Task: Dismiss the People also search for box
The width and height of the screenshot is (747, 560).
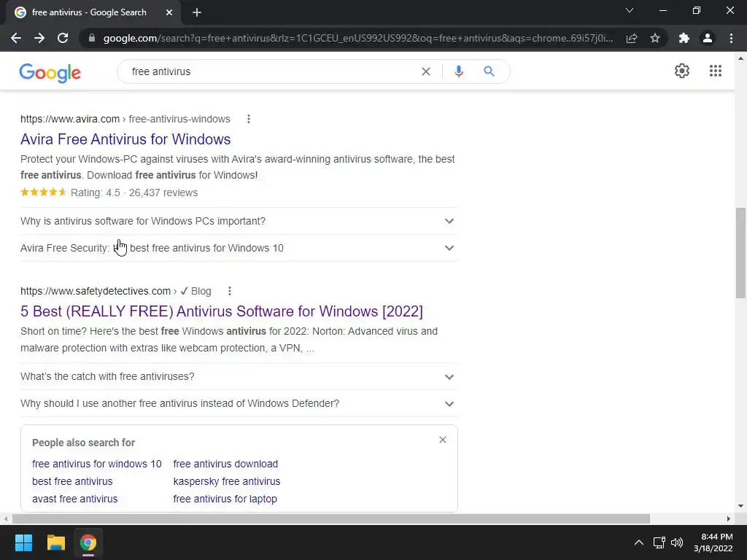Action: 443,440
